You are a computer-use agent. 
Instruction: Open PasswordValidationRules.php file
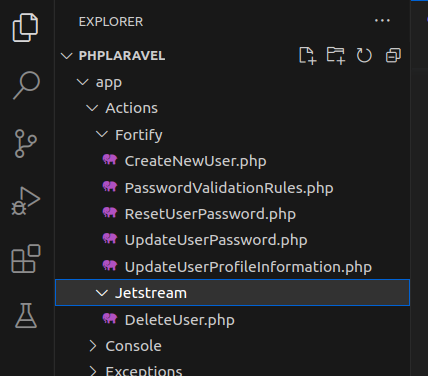click(229, 188)
